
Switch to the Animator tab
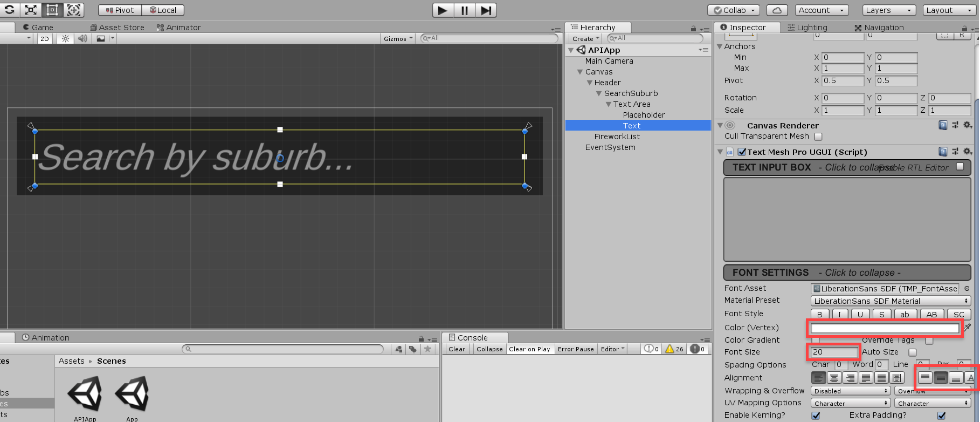coord(178,28)
